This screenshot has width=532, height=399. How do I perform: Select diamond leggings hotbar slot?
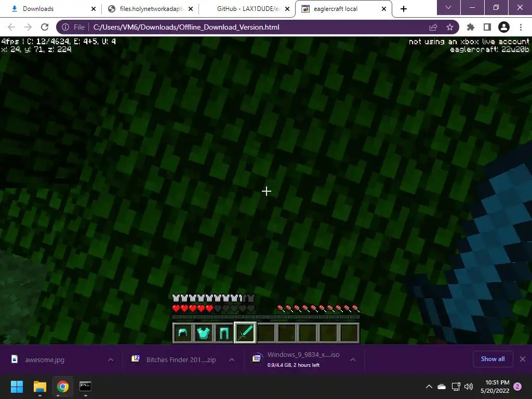click(224, 333)
